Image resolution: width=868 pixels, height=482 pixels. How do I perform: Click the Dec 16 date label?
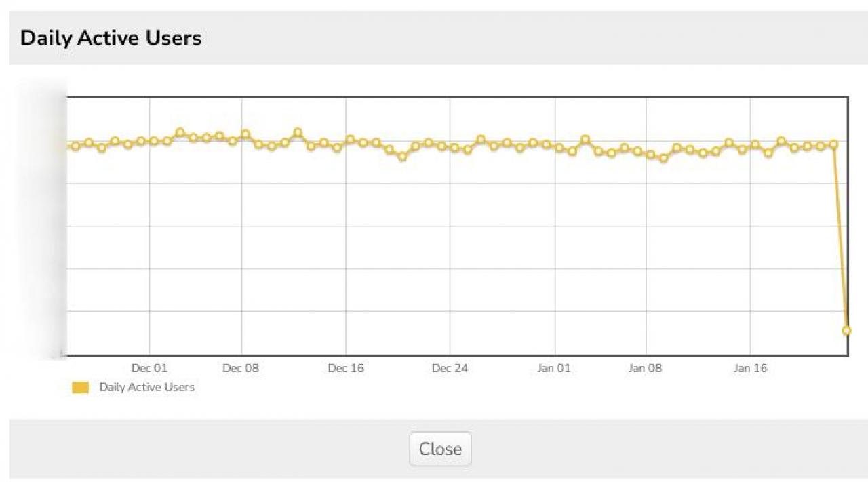346,368
